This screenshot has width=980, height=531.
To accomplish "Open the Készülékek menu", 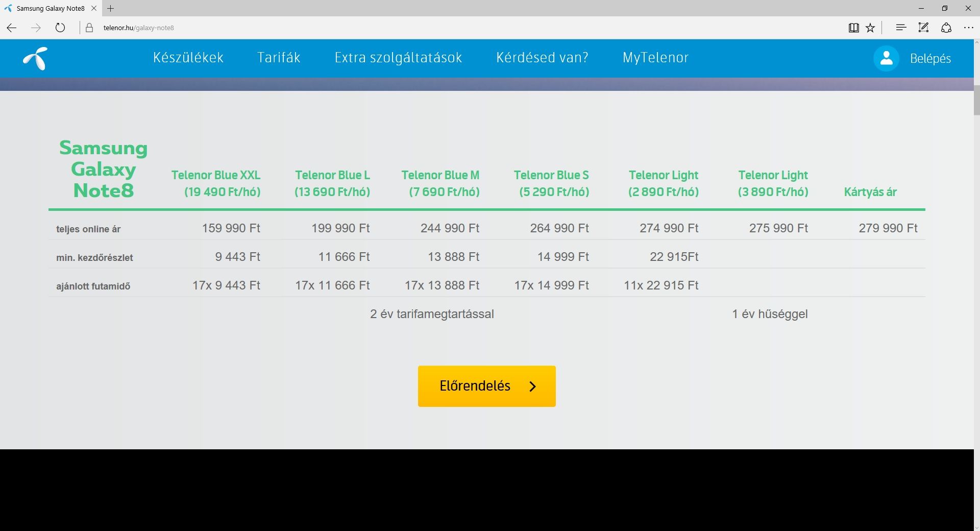I will pyautogui.click(x=188, y=58).
